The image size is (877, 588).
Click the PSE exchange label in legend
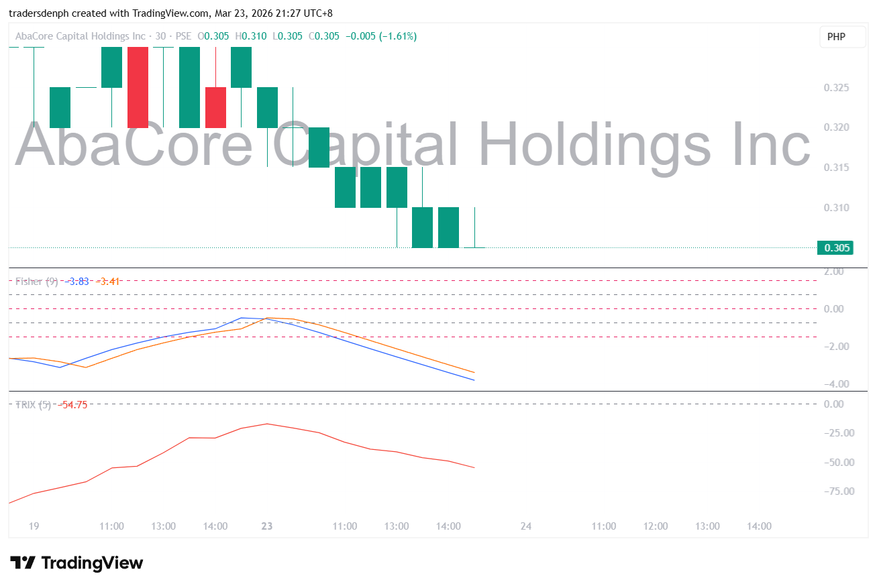(x=183, y=36)
